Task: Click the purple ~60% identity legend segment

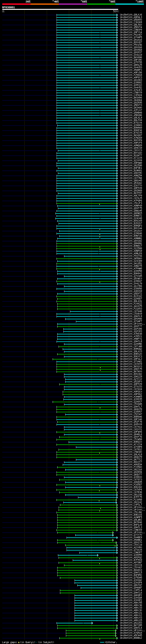Action: tap(73, 4)
